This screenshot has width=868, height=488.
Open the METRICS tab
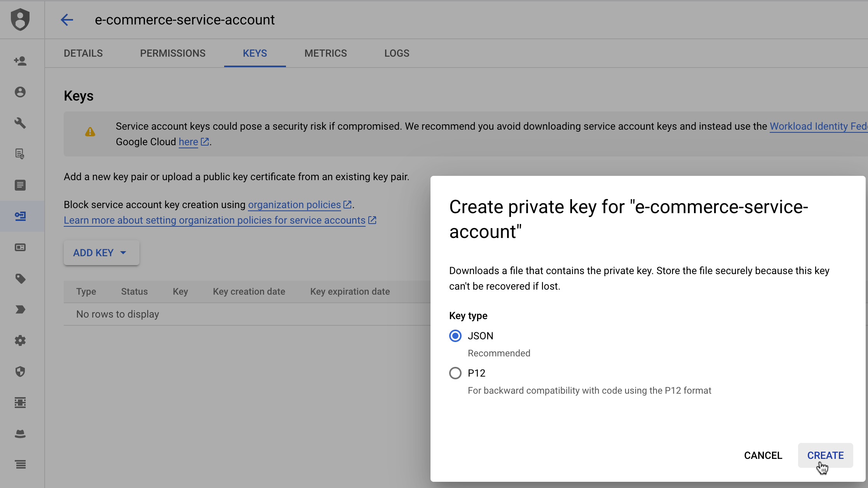coord(325,53)
